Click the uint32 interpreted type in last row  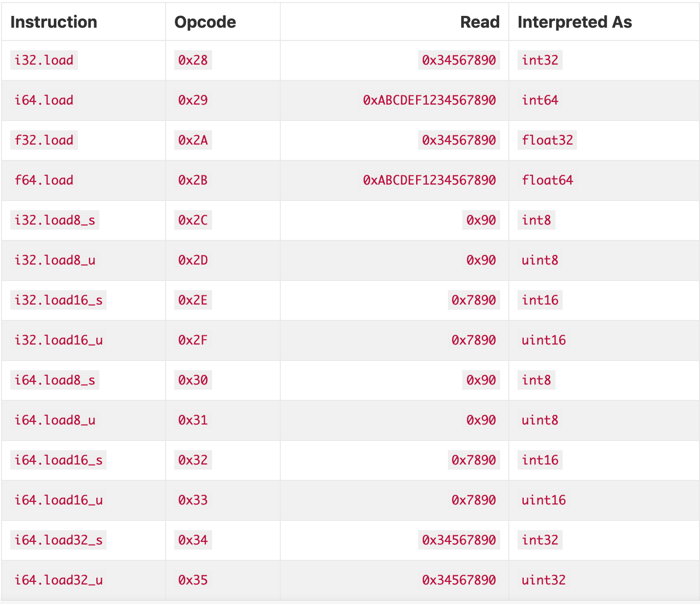pos(544,580)
